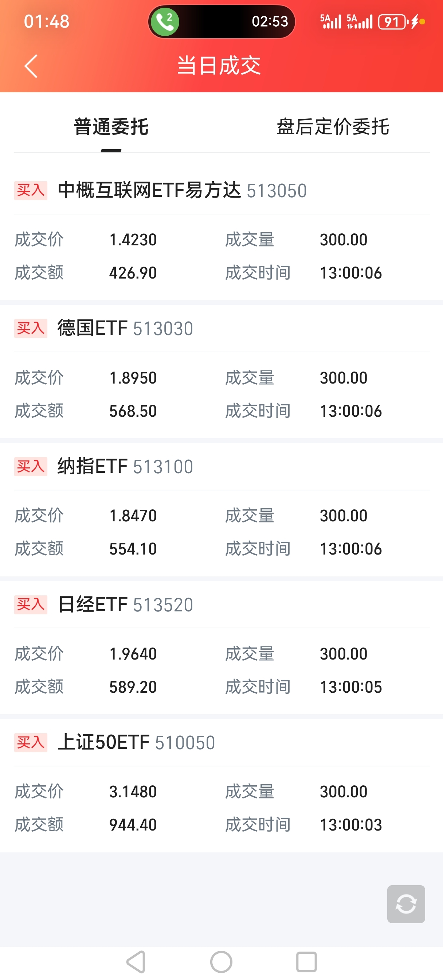Open 上证50ETF 510050 trade record
This screenshot has width=443, height=980.
pos(136,742)
